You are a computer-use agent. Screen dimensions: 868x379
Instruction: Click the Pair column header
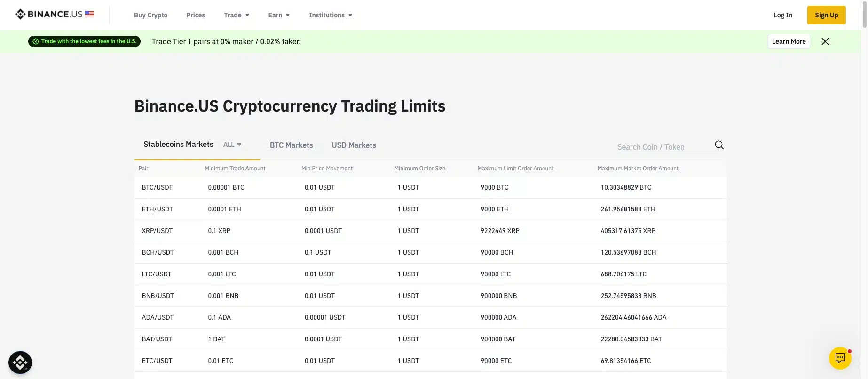point(143,169)
